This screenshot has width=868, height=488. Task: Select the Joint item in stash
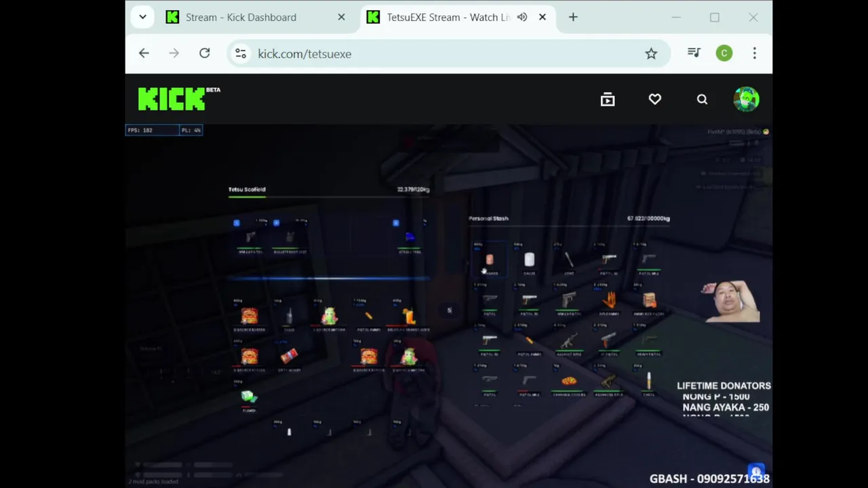coord(569,260)
